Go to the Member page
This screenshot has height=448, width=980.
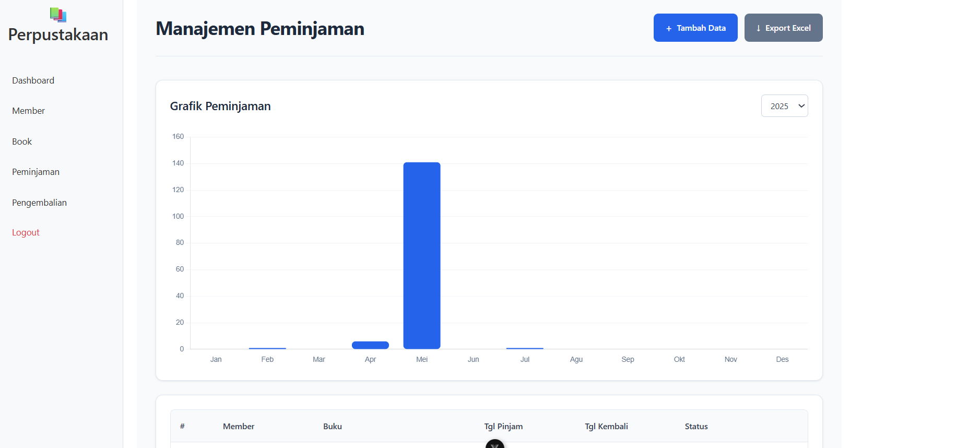click(29, 111)
